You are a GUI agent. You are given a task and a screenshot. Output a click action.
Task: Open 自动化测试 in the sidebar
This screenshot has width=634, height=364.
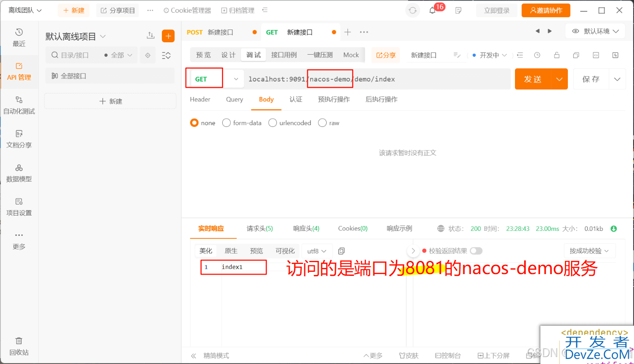tap(19, 105)
